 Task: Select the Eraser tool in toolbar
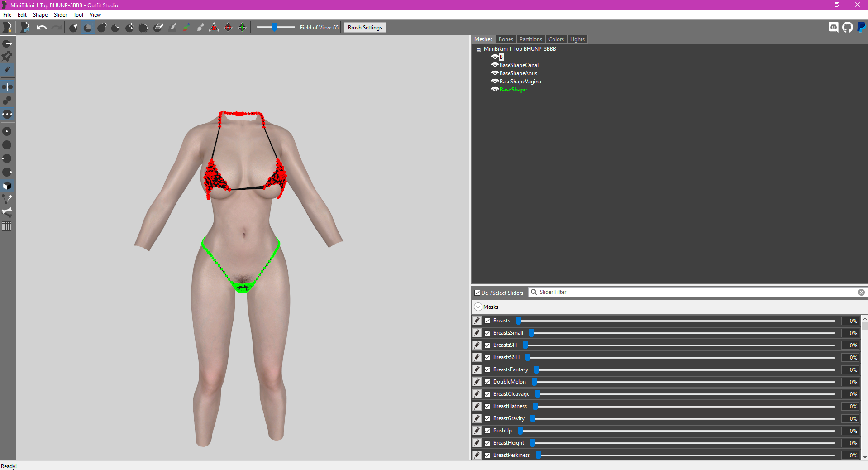[x=158, y=28]
